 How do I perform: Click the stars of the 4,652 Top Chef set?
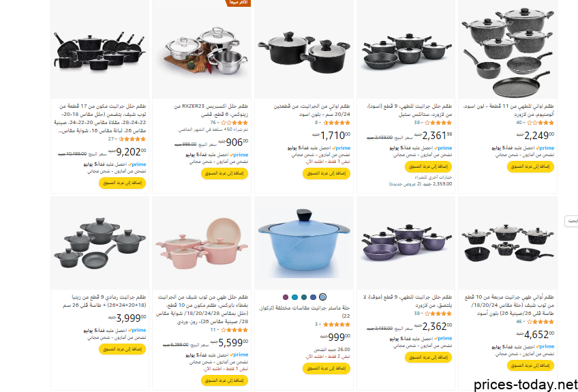[541, 322]
